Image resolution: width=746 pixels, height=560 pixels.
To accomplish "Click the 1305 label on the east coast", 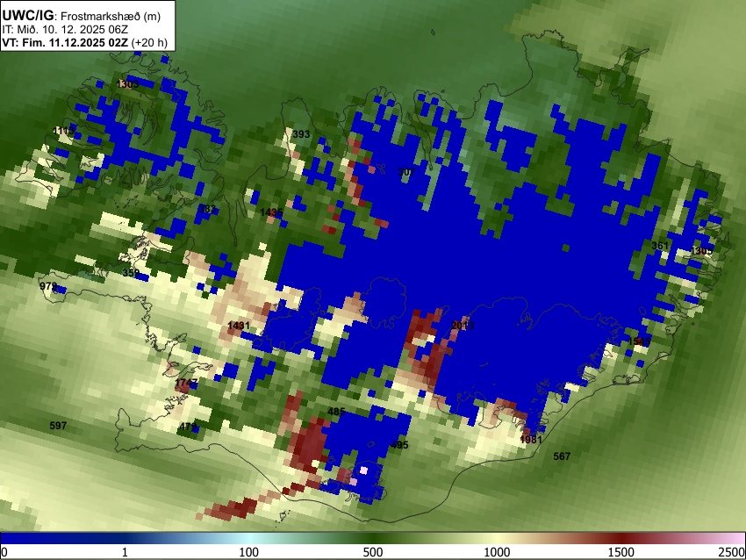I will [x=701, y=251].
